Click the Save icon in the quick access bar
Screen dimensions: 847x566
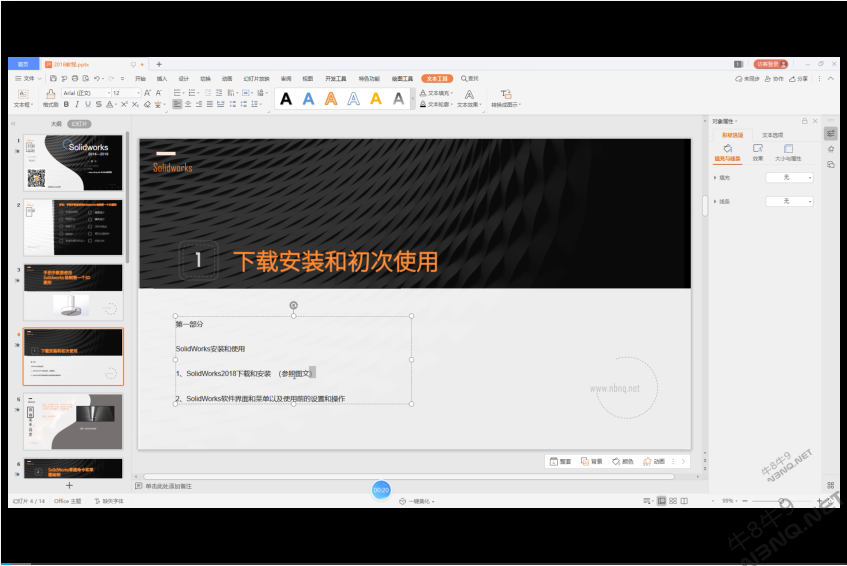[x=53, y=78]
